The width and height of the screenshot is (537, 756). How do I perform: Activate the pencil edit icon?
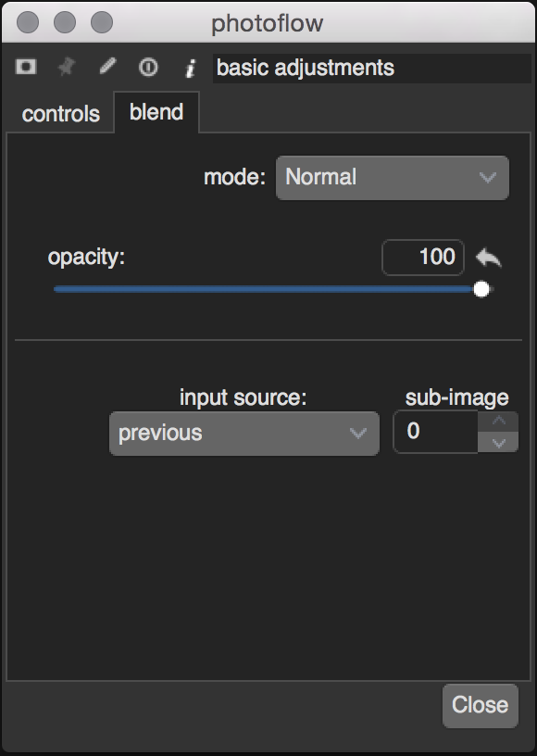coord(107,66)
